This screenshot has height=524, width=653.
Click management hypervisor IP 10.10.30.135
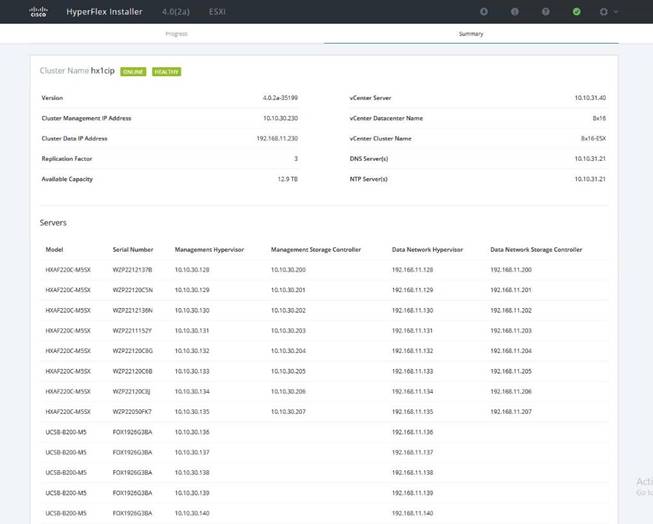pos(192,412)
